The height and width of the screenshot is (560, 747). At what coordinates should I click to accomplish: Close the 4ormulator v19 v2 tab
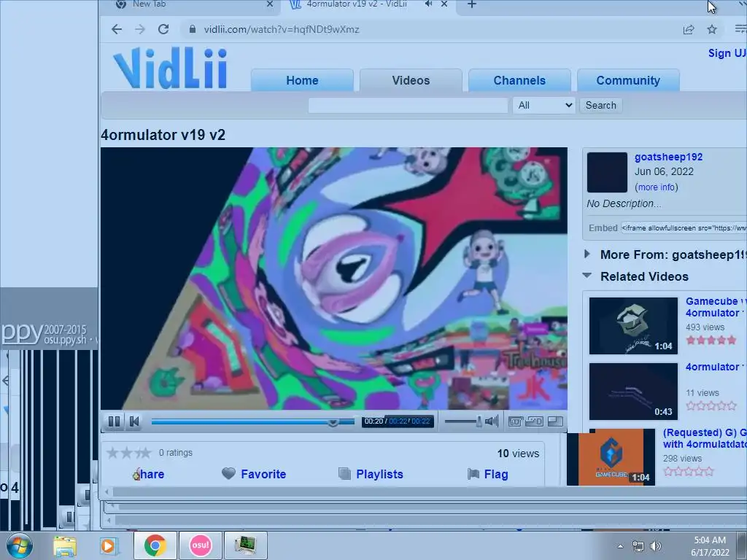[x=444, y=4]
